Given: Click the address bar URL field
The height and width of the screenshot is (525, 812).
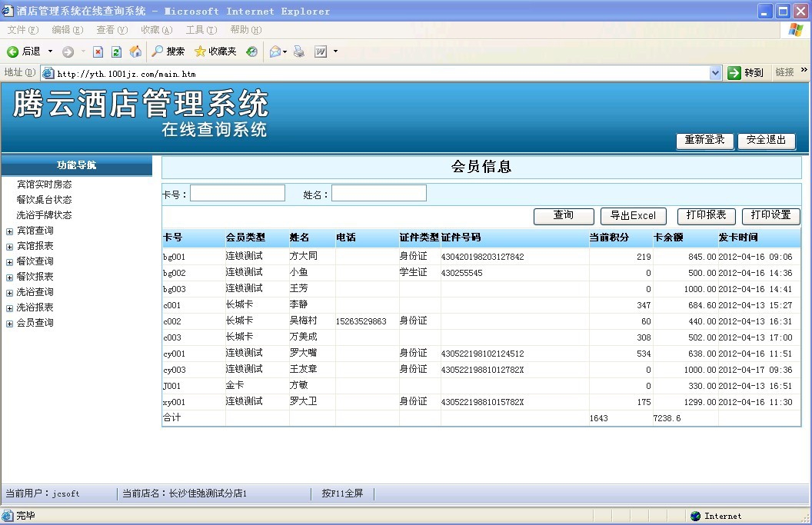Looking at the screenshot, I should click(381, 74).
